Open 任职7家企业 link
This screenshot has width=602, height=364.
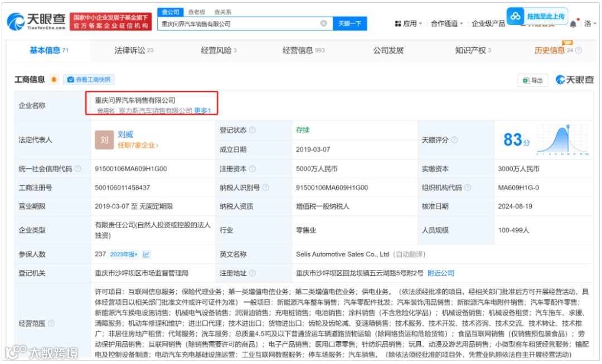click(x=138, y=145)
